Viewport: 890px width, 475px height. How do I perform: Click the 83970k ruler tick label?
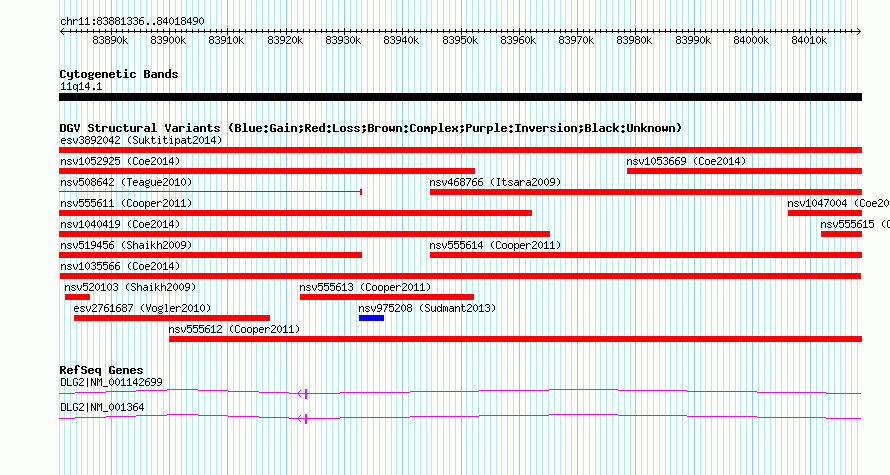tap(576, 40)
